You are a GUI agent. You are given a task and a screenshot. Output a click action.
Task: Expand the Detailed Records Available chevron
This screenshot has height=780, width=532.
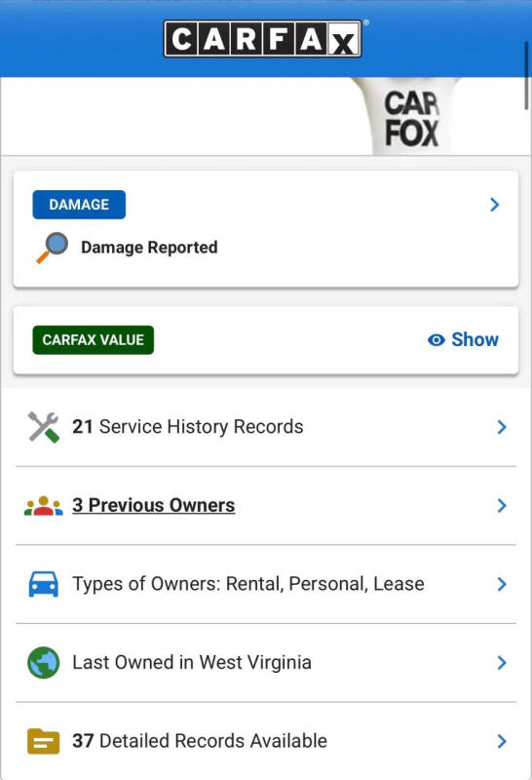coord(502,741)
